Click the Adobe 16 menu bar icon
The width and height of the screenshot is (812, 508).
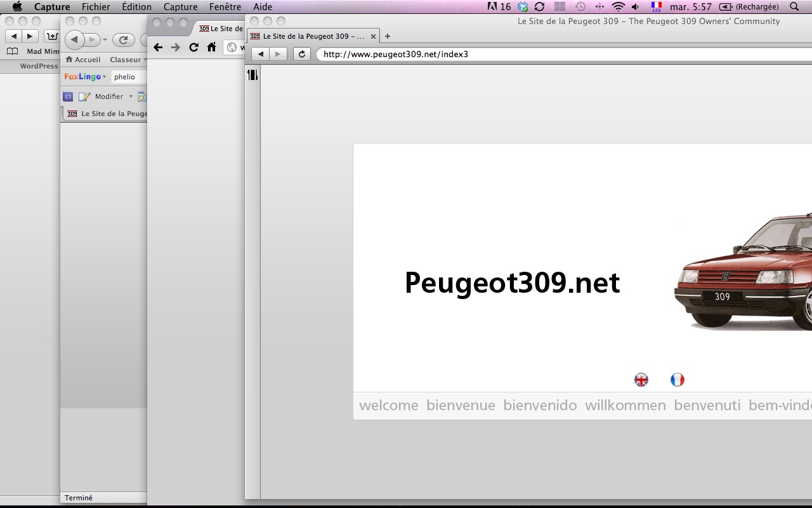[499, 7]
